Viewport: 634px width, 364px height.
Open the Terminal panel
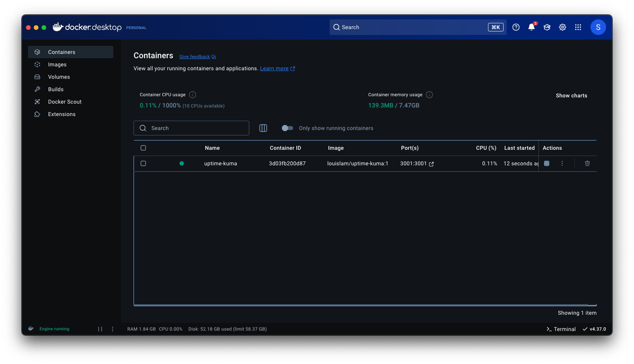(561, 329)
